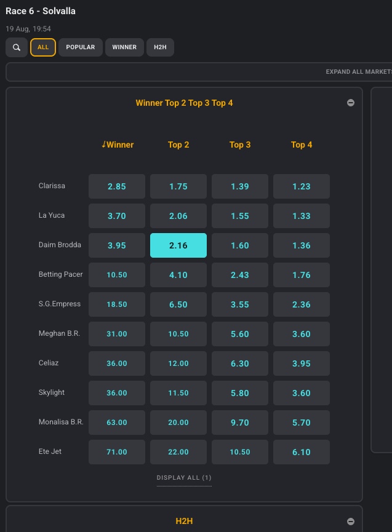Click the Clarissa runner name
The height and width of the screenshot is (532, 392).
pyautogui.click(x=52, y=186)
